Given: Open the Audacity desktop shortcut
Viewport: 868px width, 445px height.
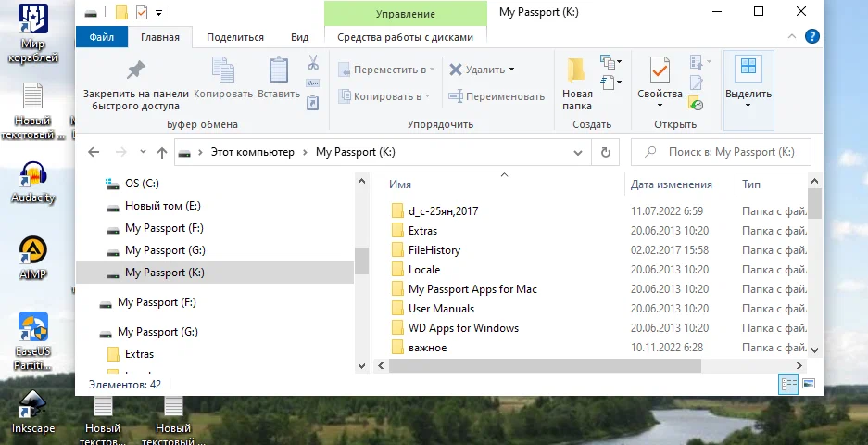Looking at the screenshot, I should (32, 183).
